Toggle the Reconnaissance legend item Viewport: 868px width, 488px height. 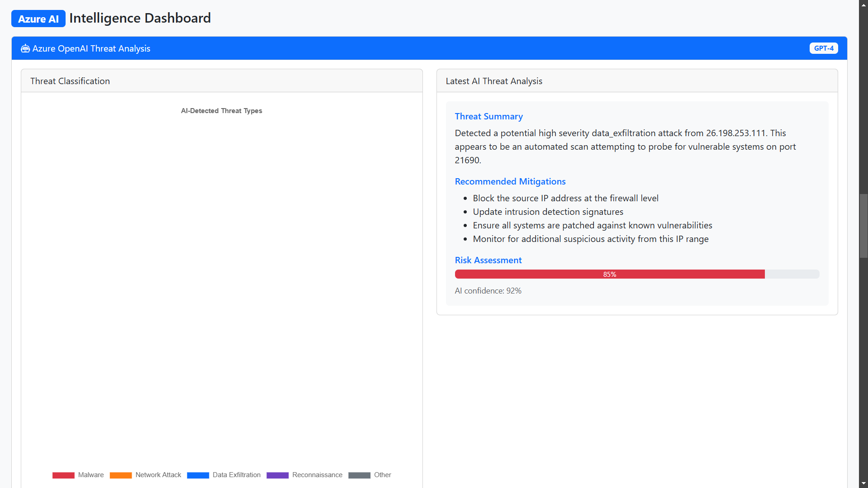pos(304,475)
